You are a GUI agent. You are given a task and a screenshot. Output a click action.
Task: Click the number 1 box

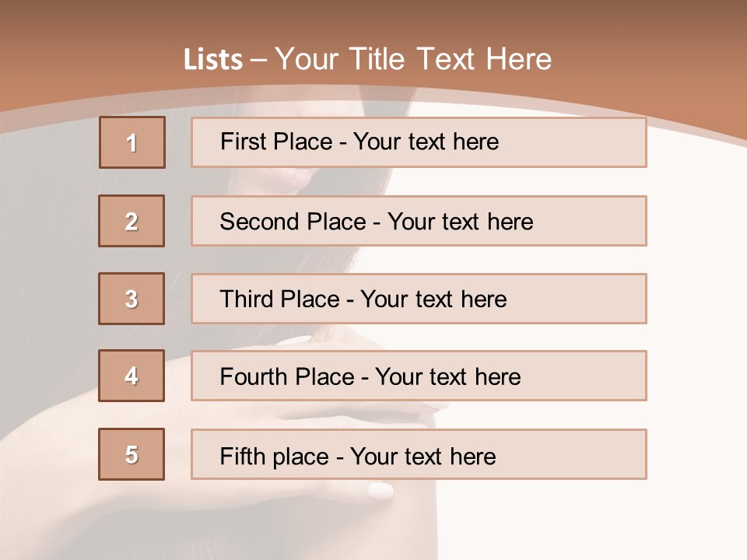coord(132,142)
